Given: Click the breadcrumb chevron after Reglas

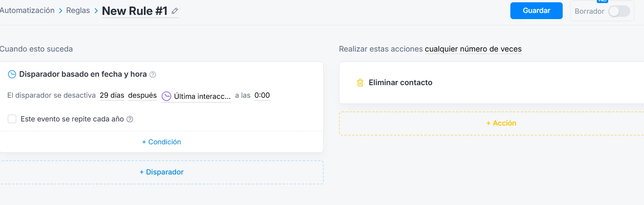Looking at the screenshot, I should [96, 11].
